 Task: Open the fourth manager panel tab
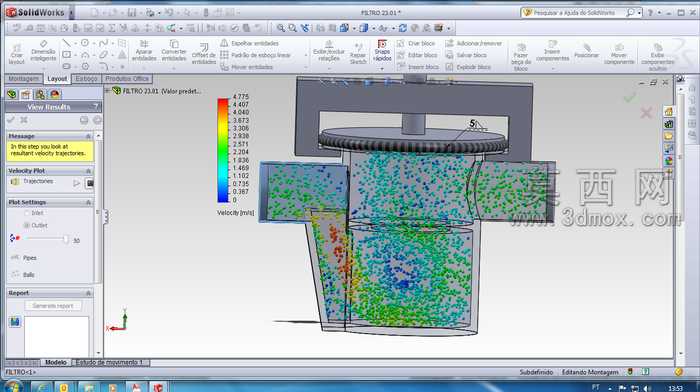tap(55, 94)
